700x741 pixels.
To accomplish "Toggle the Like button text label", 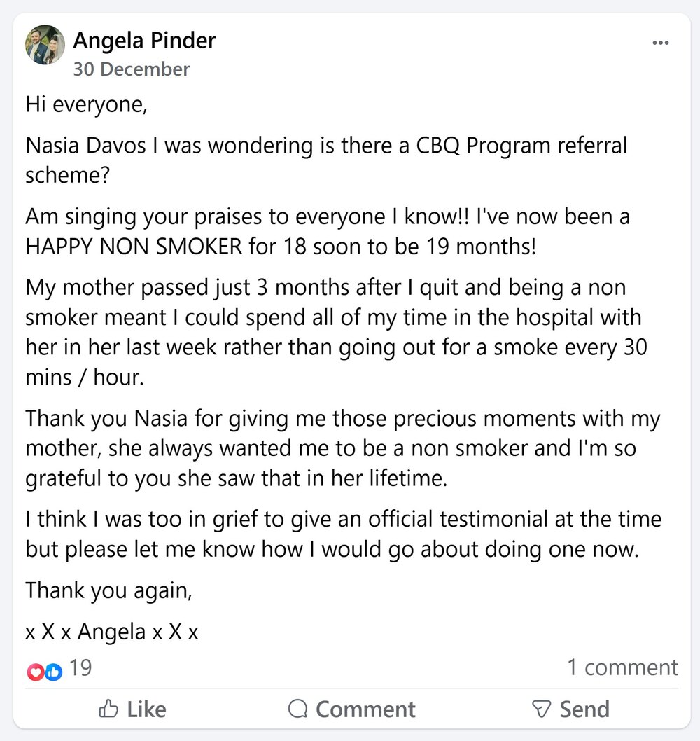I will [147, 709].
